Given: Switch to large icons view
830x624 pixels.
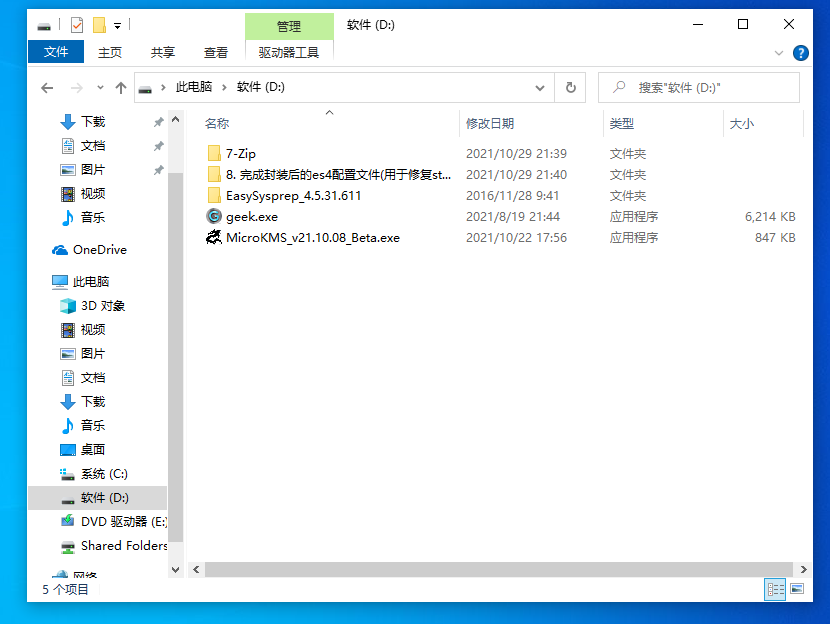Looking at the screenshot, I should tap(797, 590).
